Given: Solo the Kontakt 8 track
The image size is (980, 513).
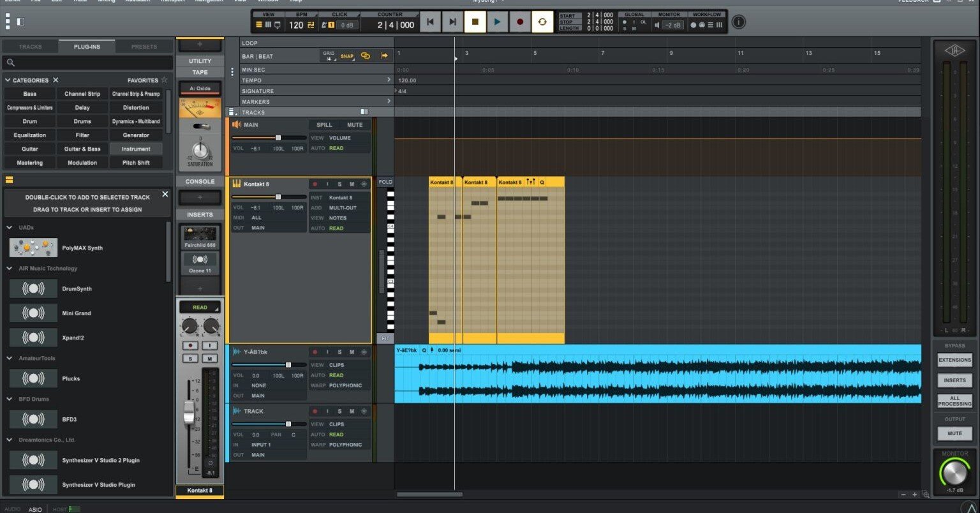Looking at the screenshot, I should 339,184.
